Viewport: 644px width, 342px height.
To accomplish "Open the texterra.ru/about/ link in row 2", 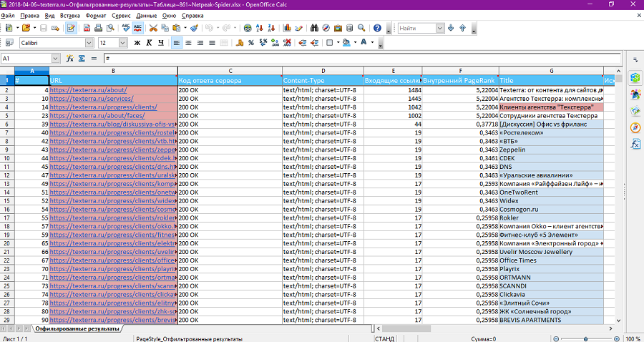I will point(88,90).
